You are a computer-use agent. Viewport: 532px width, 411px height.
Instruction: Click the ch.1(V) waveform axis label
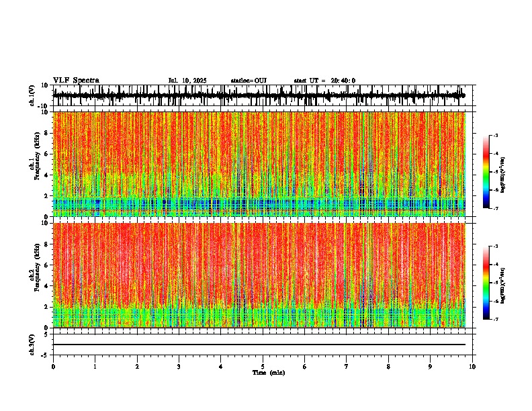point(32,95)
